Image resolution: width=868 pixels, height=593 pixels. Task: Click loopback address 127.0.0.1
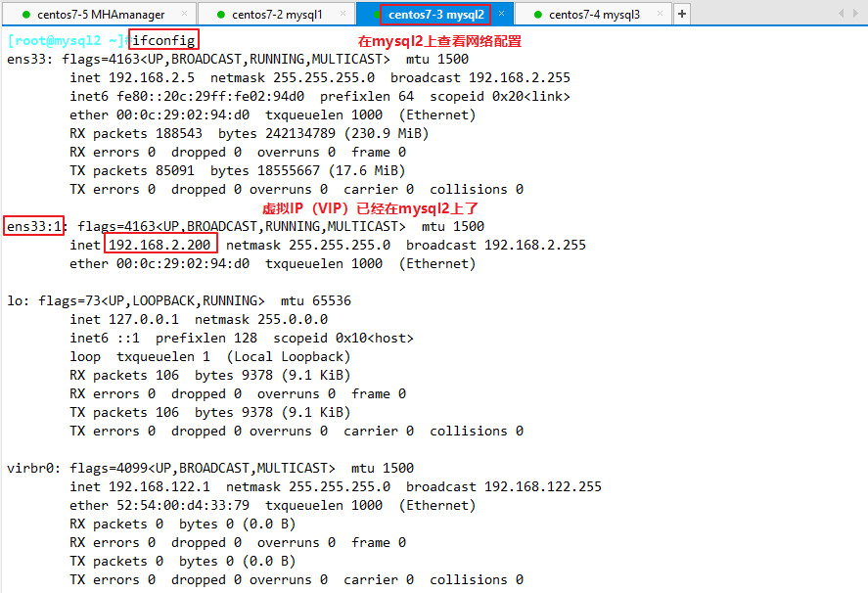[x=144, y=319]
